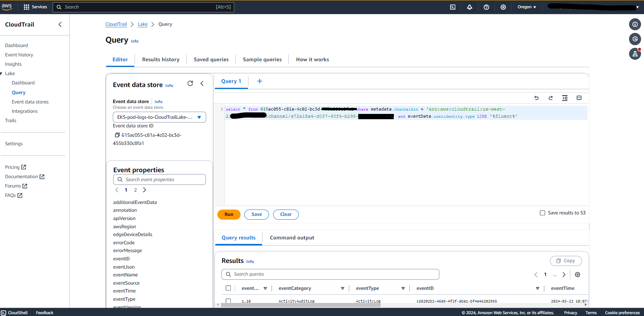The height and width of the screenshot is (316, 644).
Task: Enable Save results to S3 checkbox
Action: click(x=542, y=213)
